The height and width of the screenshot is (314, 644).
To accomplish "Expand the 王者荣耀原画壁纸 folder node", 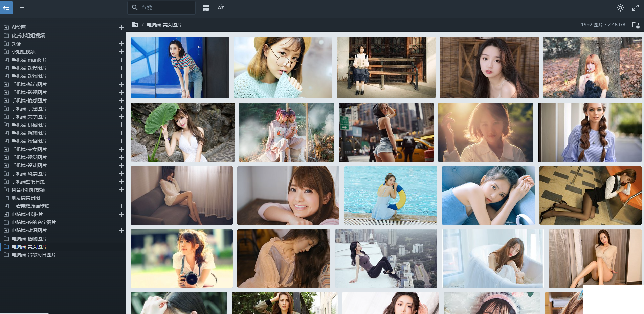I will coord(6,206).
